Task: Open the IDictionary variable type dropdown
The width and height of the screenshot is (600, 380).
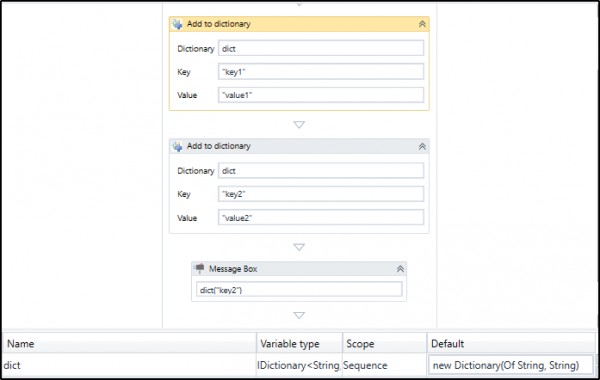Action: coord(299,365)
